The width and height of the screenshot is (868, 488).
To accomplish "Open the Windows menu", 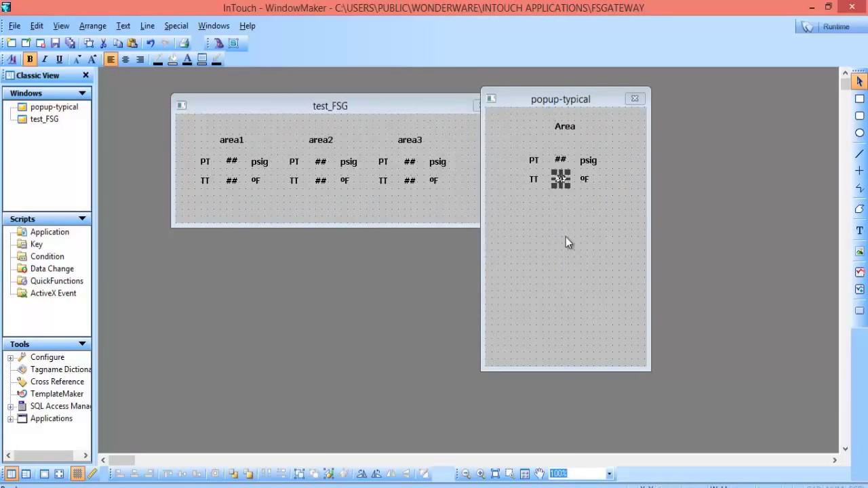I will (214, 26).
